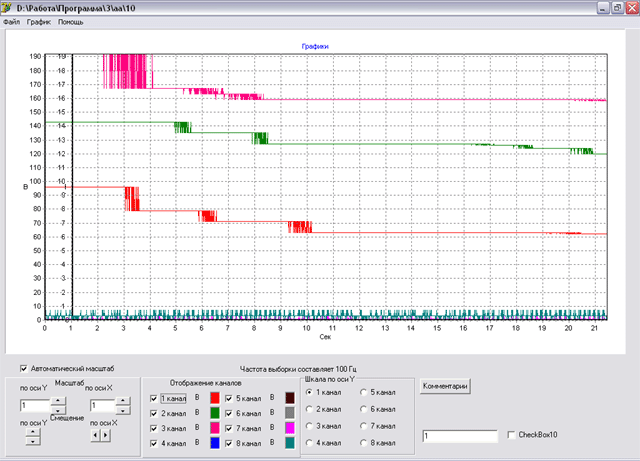
Task: Tick the CheckBox10 checkbox
Action: pyautogui.click(x=512, y=436)
